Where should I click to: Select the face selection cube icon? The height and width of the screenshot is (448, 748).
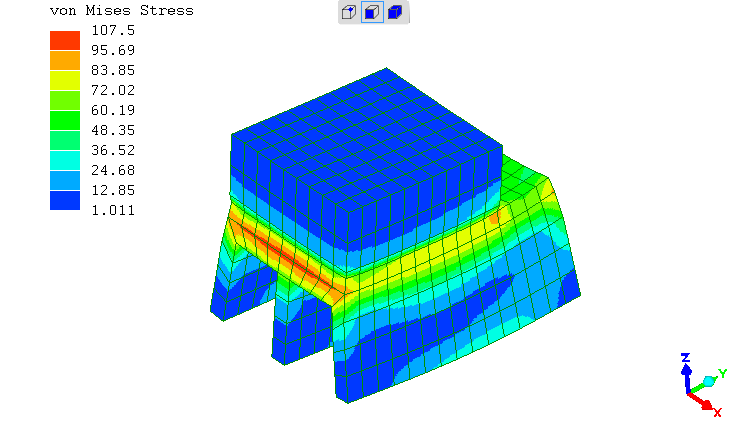pyautogui.click(x=373, y=12)
